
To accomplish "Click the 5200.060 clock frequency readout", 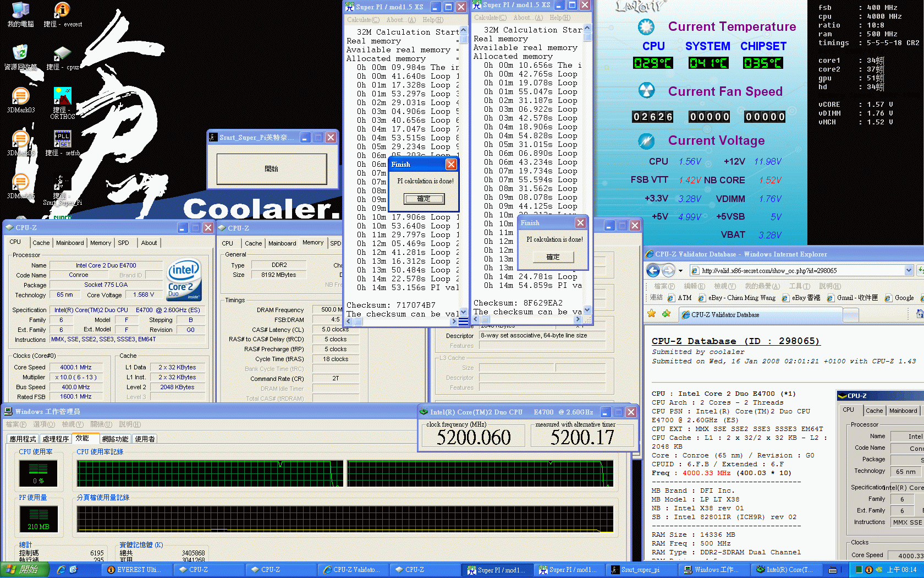I will [474, 438].
